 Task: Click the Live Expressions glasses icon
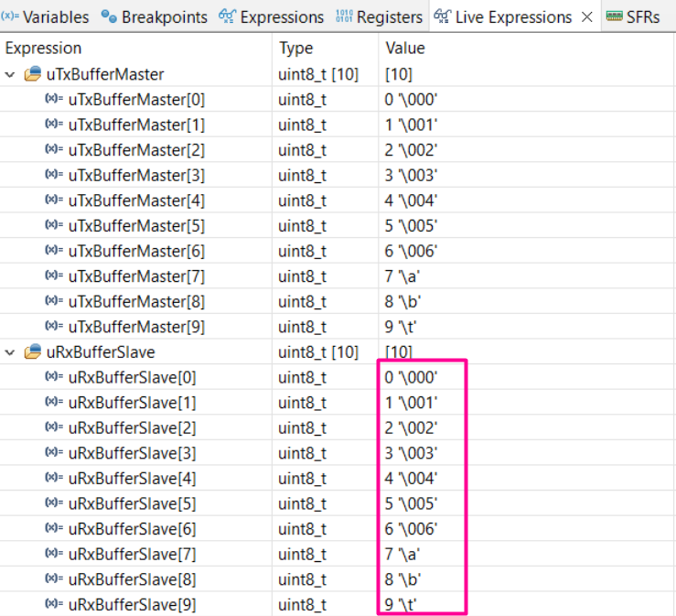tap(443, 16)
